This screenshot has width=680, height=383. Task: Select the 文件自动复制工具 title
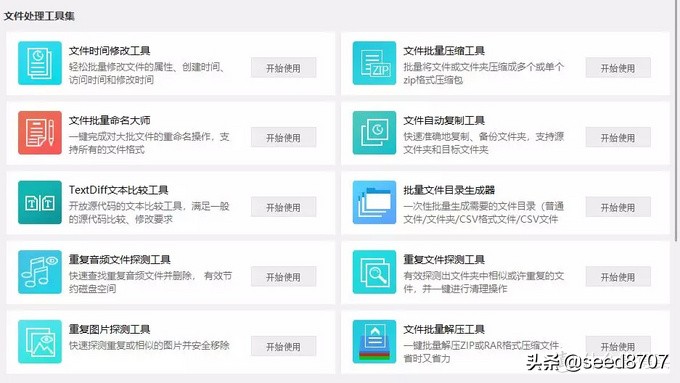(x=444, y=120)
